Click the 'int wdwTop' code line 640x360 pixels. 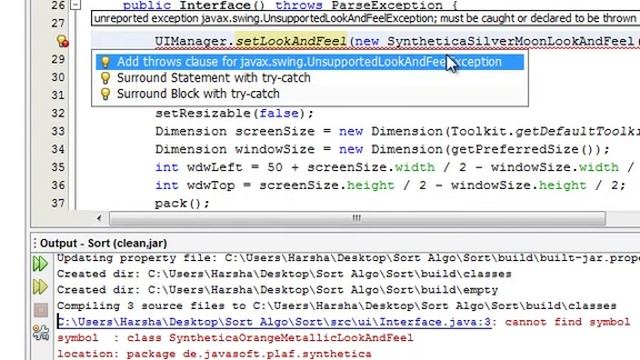(x=390, y=185)
